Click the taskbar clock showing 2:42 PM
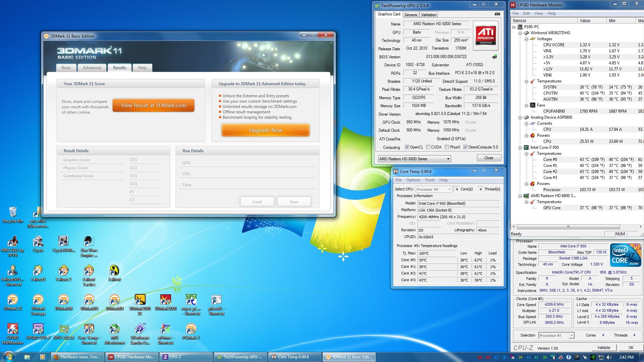The width and height of the screenshot is (644, 362). (626, 357)
